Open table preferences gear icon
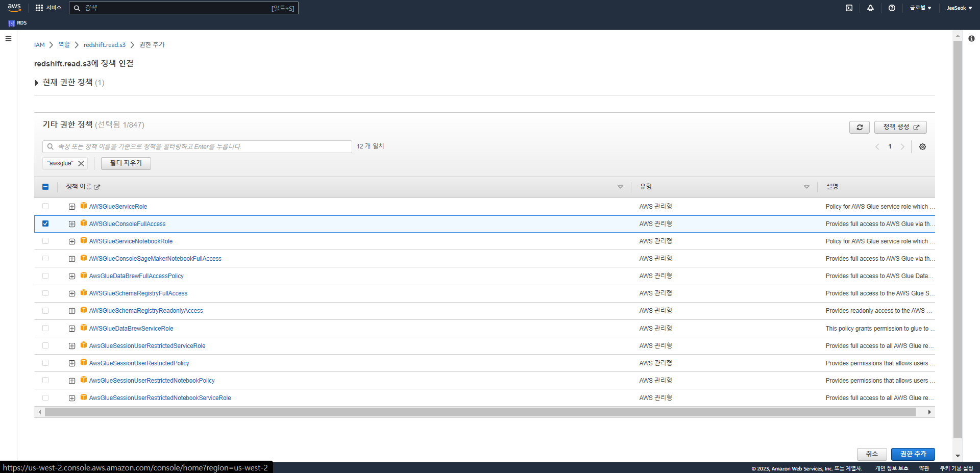This screenshot has width=980, height=473. [922, 147]
